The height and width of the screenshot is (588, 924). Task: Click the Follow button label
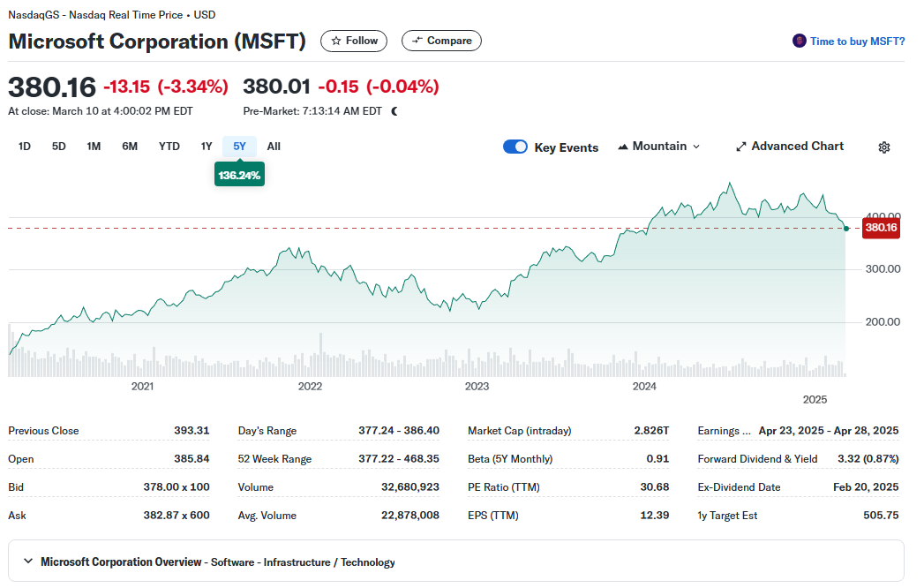[361, 41]
